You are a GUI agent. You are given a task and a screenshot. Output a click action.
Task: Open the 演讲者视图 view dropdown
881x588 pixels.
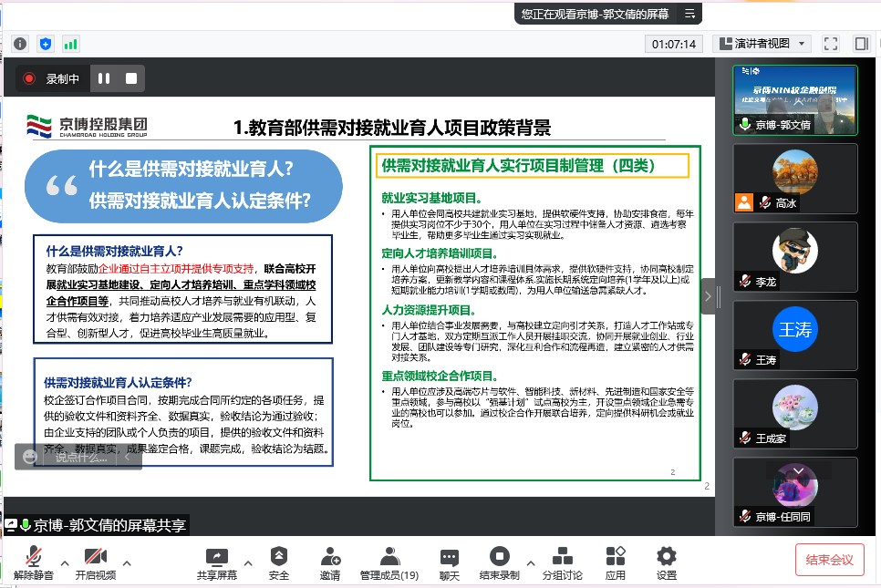pyautogui.click(x=762, y=44)
